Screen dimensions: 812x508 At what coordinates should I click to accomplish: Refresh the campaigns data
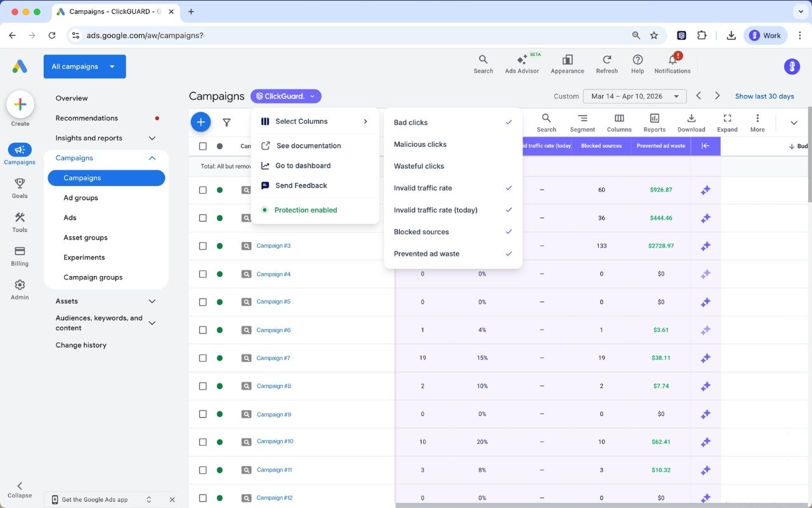click(x=607, y=60)
